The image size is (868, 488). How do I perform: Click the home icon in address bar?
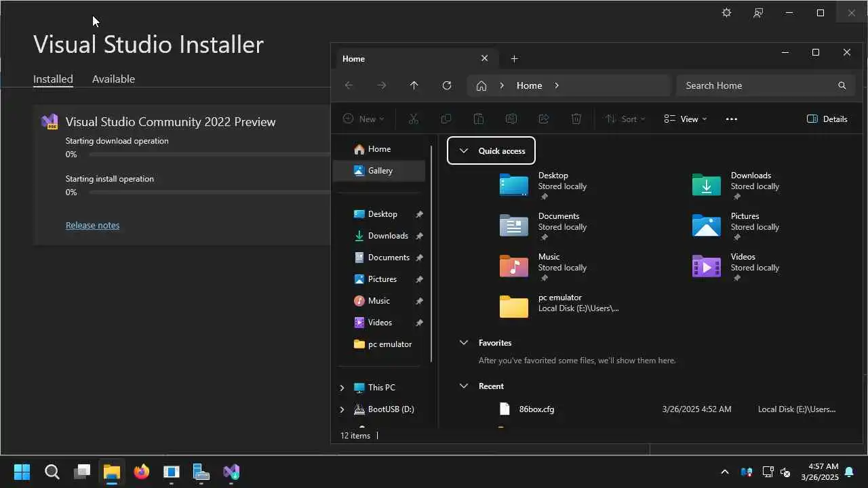pyautogui.click(x=481, y=85)
